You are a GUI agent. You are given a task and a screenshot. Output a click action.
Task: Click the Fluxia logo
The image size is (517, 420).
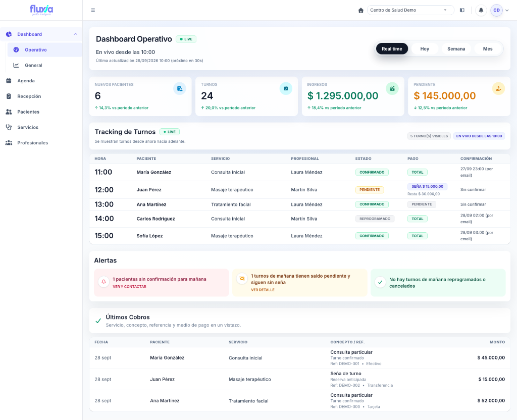(41, 10)
